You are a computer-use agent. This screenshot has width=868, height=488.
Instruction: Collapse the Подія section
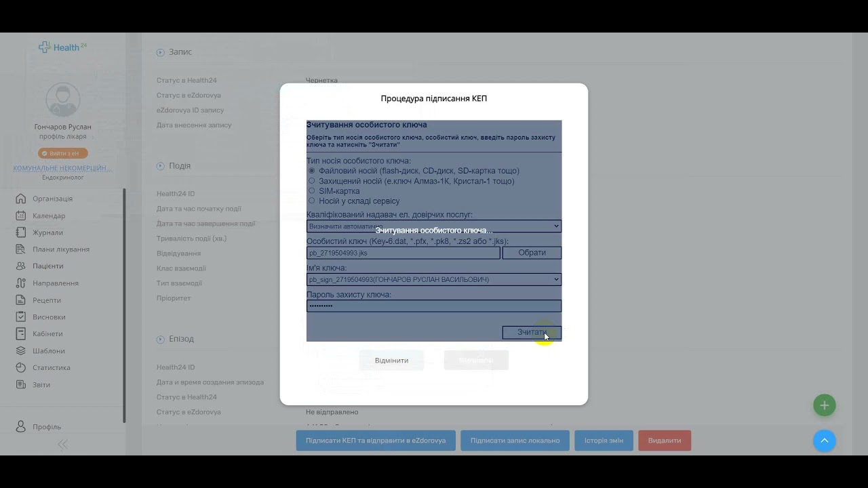161,166
